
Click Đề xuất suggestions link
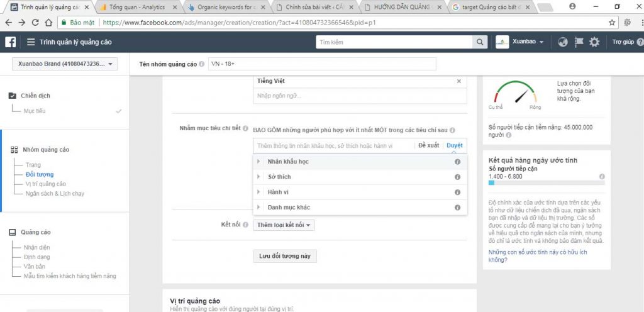coord(428,146)
